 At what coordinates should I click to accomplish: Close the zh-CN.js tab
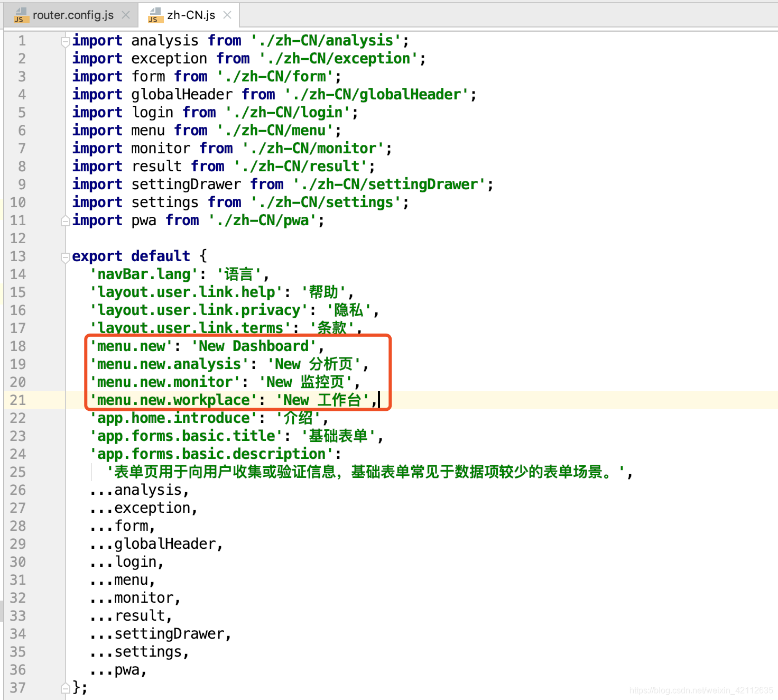coord(227,15)
